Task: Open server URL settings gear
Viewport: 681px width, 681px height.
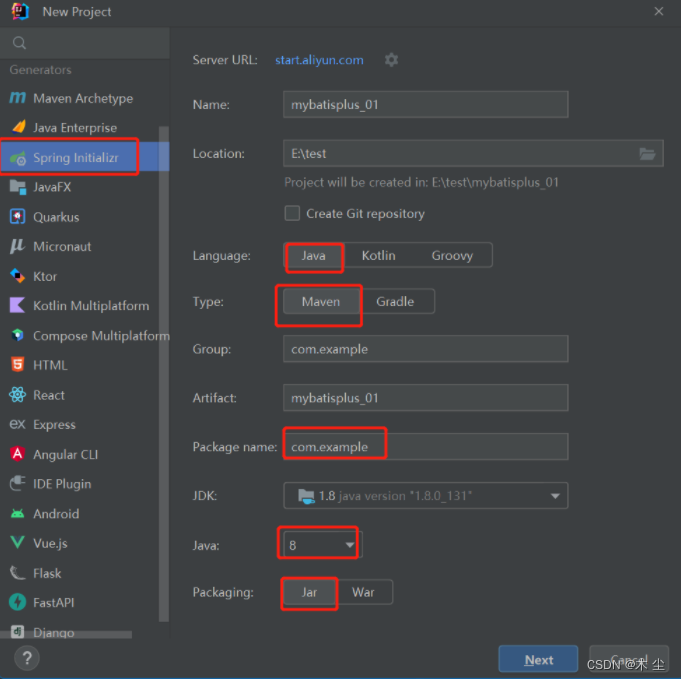Action: point(391,60)
